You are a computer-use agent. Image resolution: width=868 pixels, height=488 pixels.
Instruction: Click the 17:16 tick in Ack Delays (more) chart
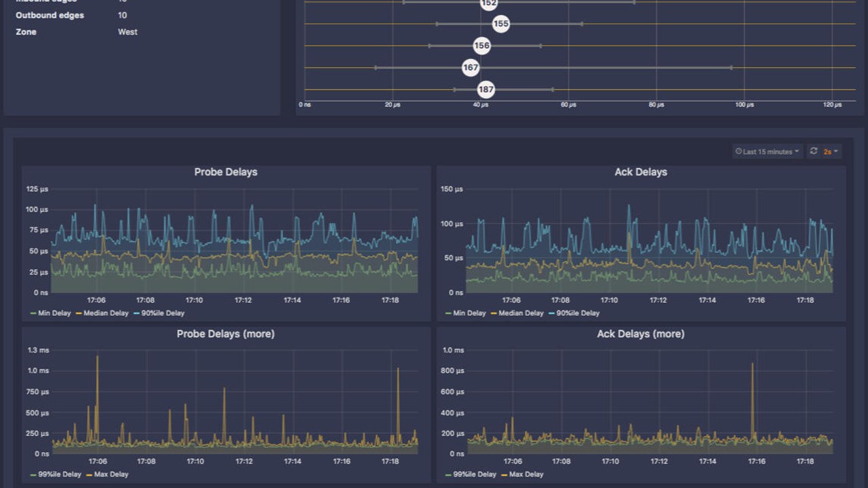(756, 462)
